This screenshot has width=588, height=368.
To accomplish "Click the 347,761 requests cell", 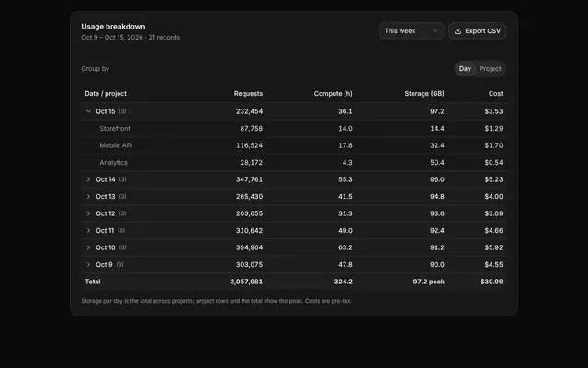I will point(249,179).
